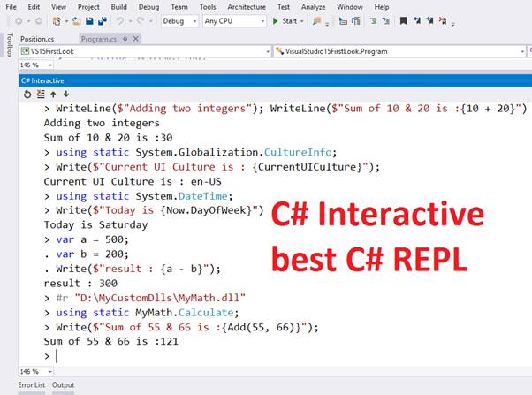Click the 'Sum of 55 & 66 is :121' line
The width and height of the screenshot is (532, 395).
pyautogui.click(x=111, y=341)
